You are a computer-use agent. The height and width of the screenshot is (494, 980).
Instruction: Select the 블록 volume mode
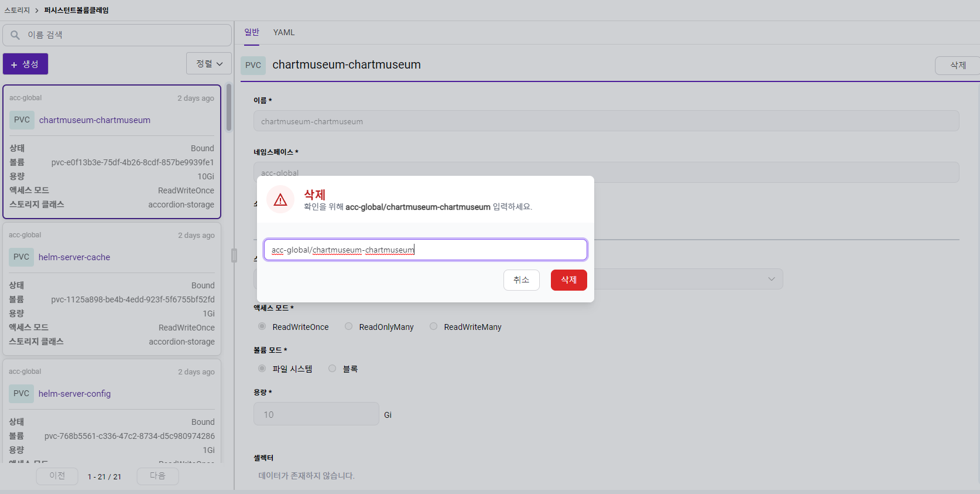[x=333, y=369]
